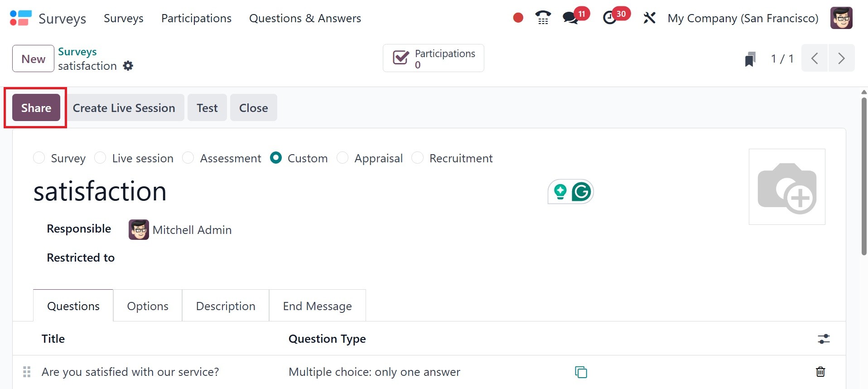Screen dimensions: 868x389
Task: Open the Questions & Answers menu
Action: point(305,18)
